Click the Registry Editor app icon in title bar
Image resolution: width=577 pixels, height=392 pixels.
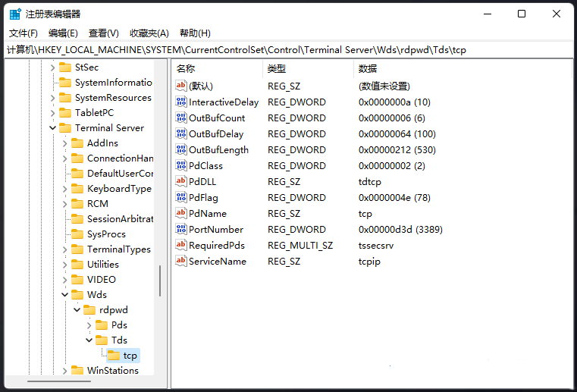click(x=15, y=14)
